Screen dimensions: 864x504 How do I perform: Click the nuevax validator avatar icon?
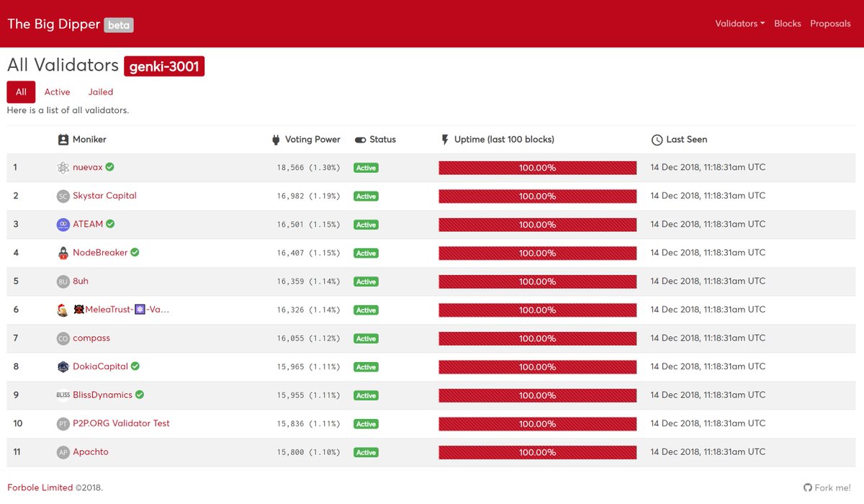[x=63, y=167]
